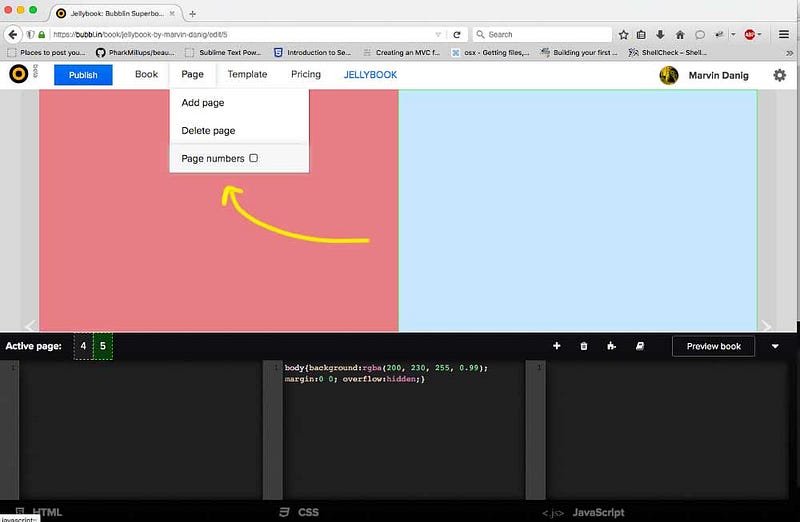Viewport: 800px width, 522px height.
Task: Open the Building your first... bookmark
Action: [x=579, y=53]
